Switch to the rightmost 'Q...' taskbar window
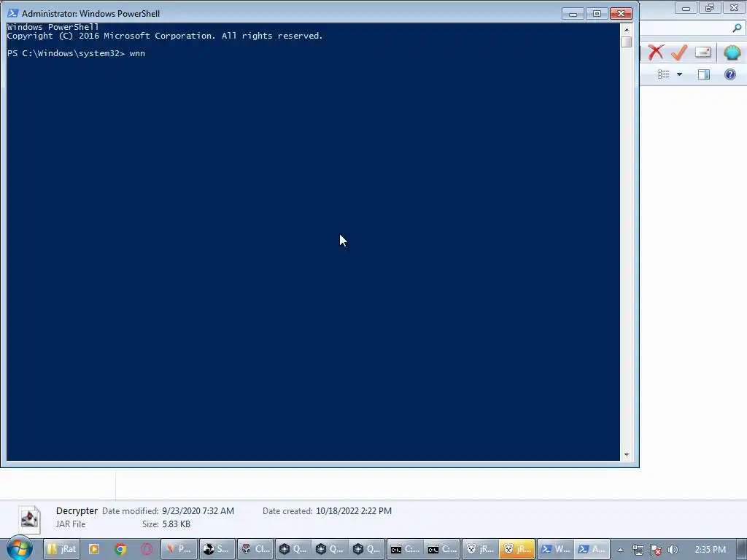 (368, 549)
